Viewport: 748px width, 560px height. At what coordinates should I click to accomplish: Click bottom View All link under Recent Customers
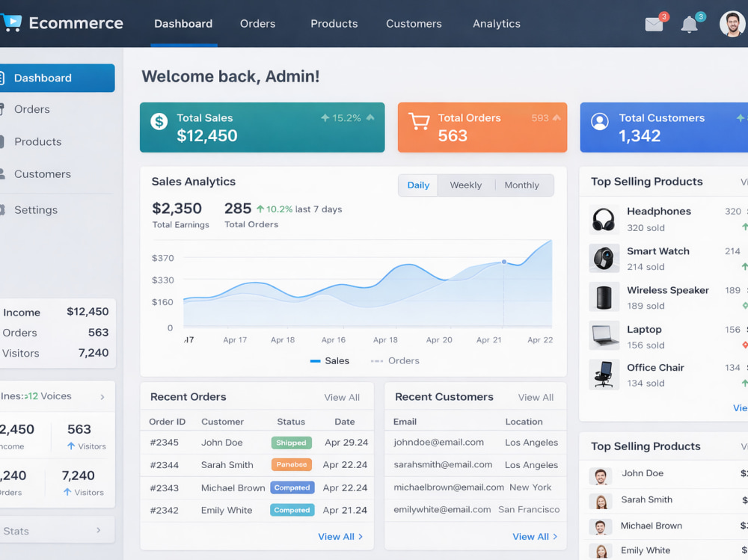535,537
